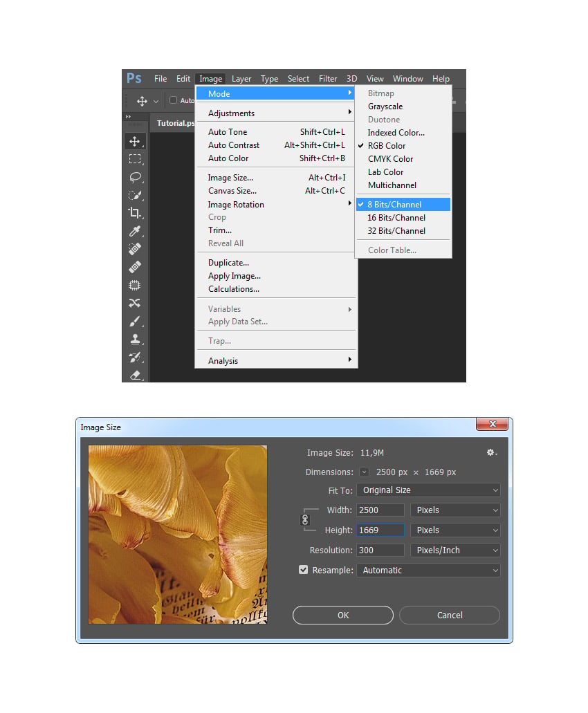The image size is (588, 713).
Task: Select the Content-Aware Move tool
Action: [x=135, y=303]
